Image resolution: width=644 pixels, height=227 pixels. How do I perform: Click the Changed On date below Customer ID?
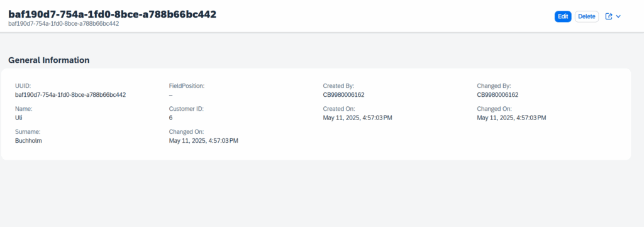click(204, 141)
